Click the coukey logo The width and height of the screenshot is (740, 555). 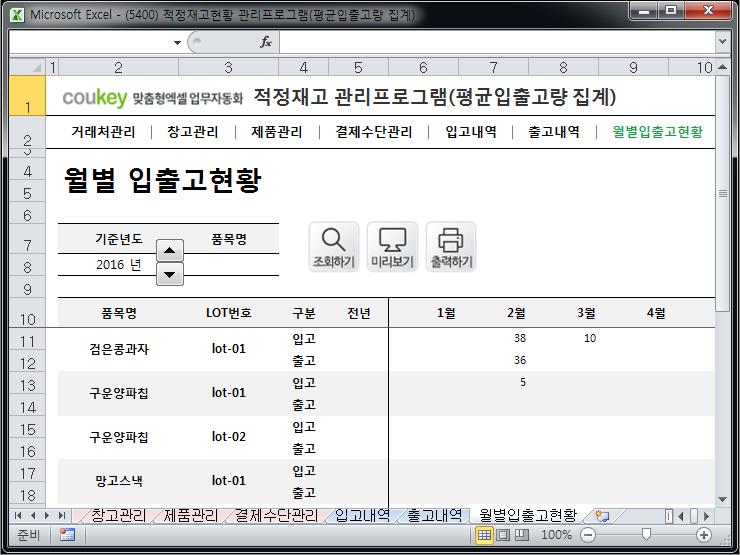[x=94, y=97]
